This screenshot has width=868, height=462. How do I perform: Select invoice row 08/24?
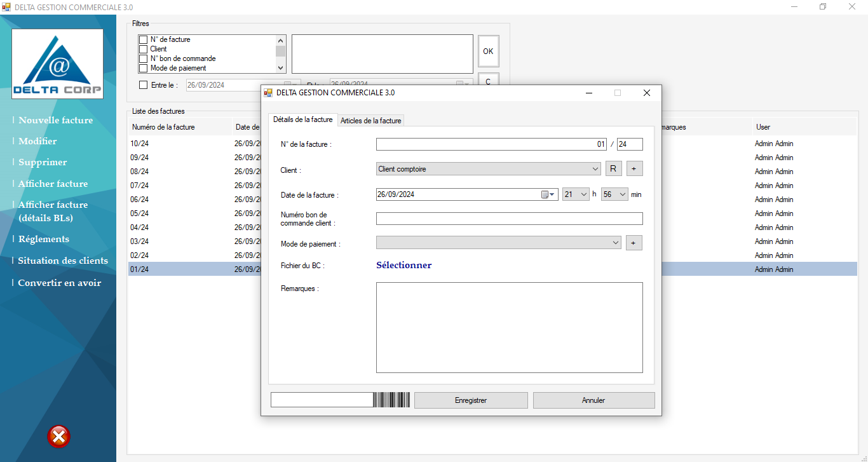[492, 172]
